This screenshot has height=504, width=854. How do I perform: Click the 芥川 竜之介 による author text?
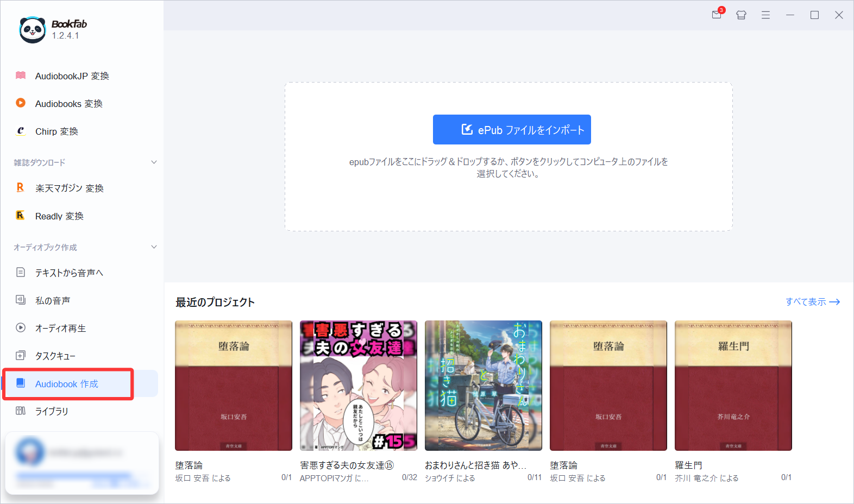707,478
